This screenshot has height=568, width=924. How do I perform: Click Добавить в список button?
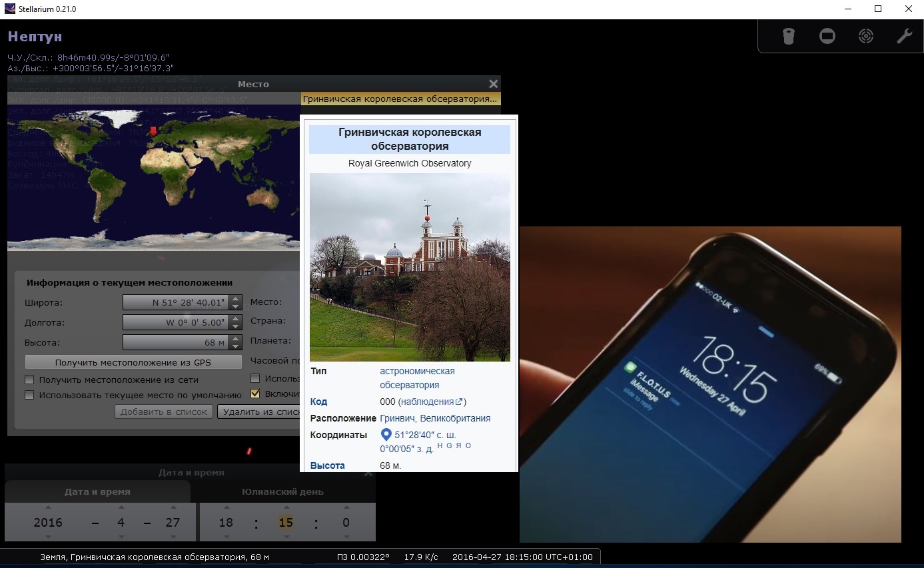(164, 412)
